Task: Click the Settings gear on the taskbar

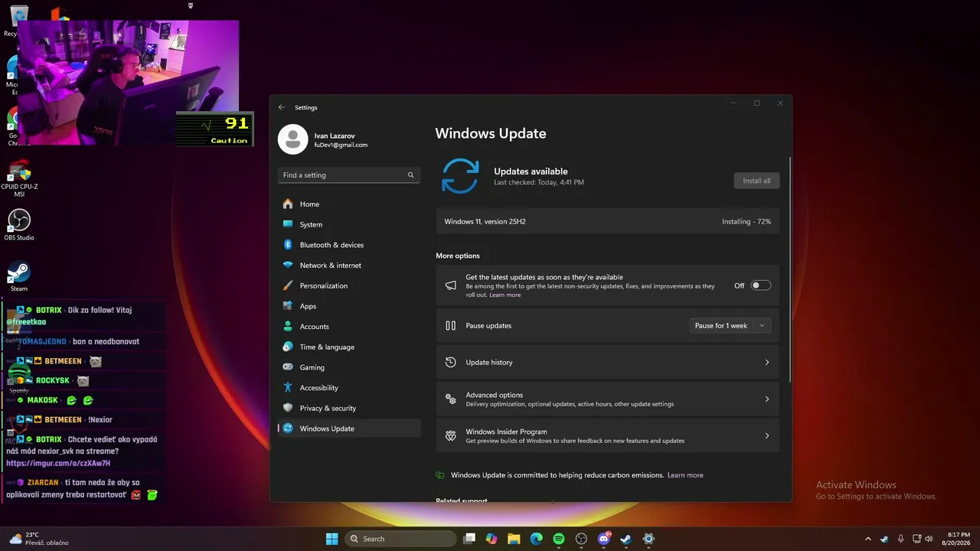Action: (648, 539)
